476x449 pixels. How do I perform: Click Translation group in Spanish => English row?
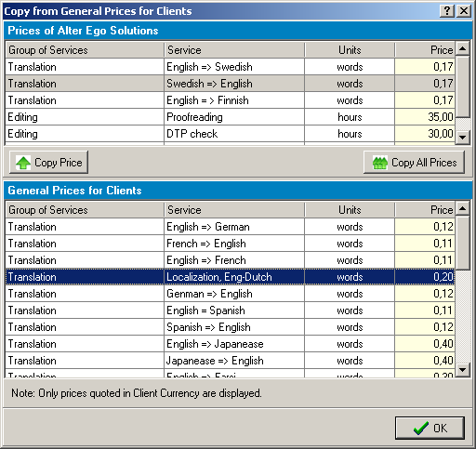tap(85, 327)
